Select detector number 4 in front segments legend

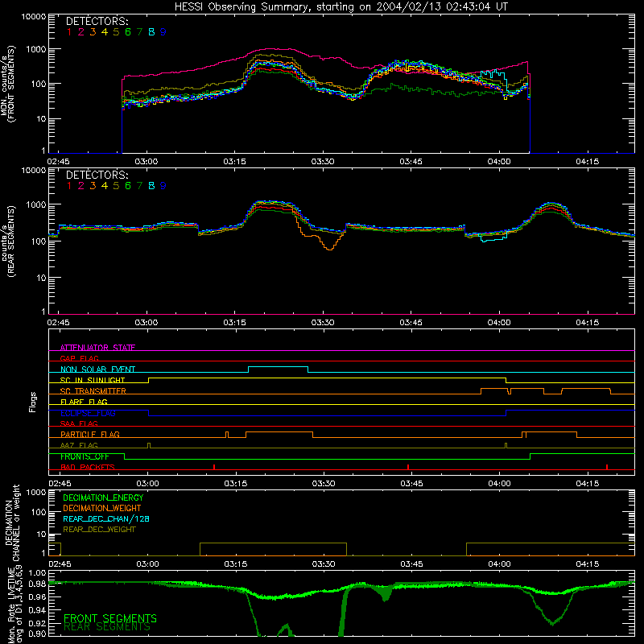(x=105, y=32)
